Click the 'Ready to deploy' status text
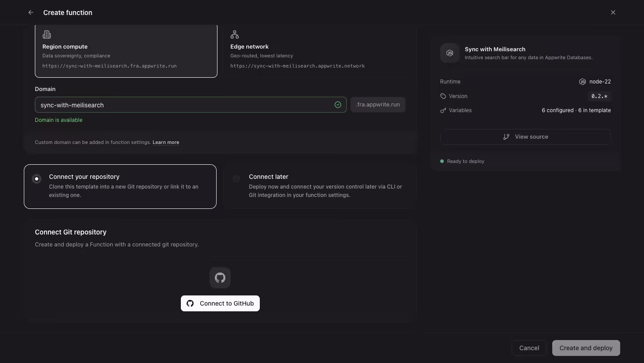This screenshot has height=363, width=644. pyautogui.click(x=466, y=161)
